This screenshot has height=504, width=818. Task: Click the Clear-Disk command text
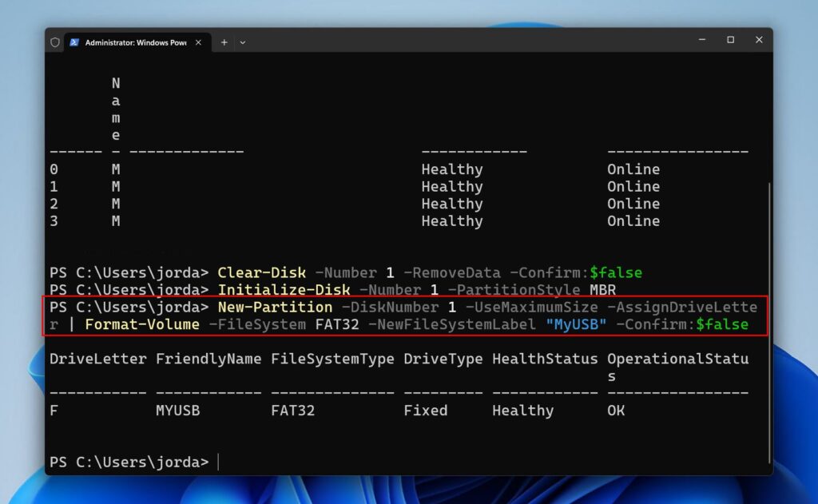tap(261, 272)
